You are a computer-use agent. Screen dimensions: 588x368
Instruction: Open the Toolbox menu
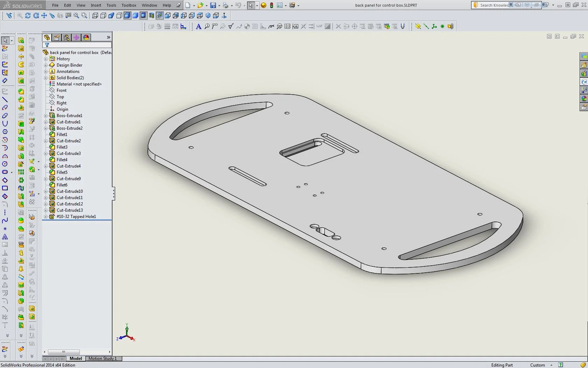[129, 5]
